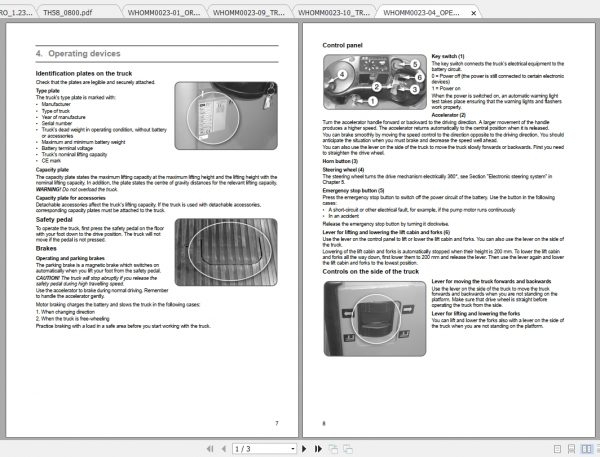Switch to single page view
This screenshot has width=600, height=457.
[x=558, y=449]
